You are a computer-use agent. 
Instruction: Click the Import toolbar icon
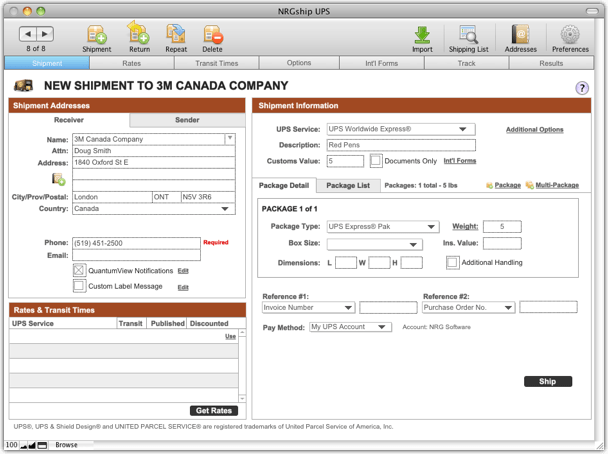click(x=422, y=39)
